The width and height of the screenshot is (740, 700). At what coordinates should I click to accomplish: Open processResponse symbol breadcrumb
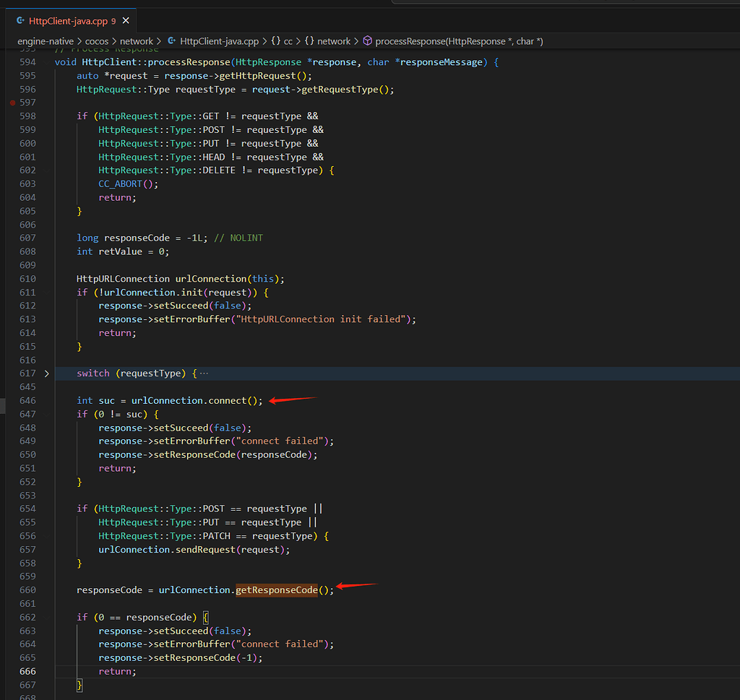point(459,41)
